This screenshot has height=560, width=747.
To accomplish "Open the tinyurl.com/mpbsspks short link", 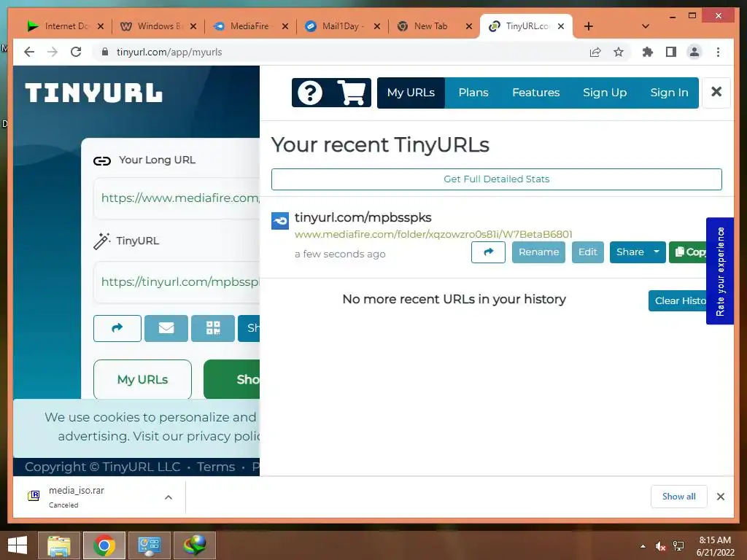I will point(363,217).
